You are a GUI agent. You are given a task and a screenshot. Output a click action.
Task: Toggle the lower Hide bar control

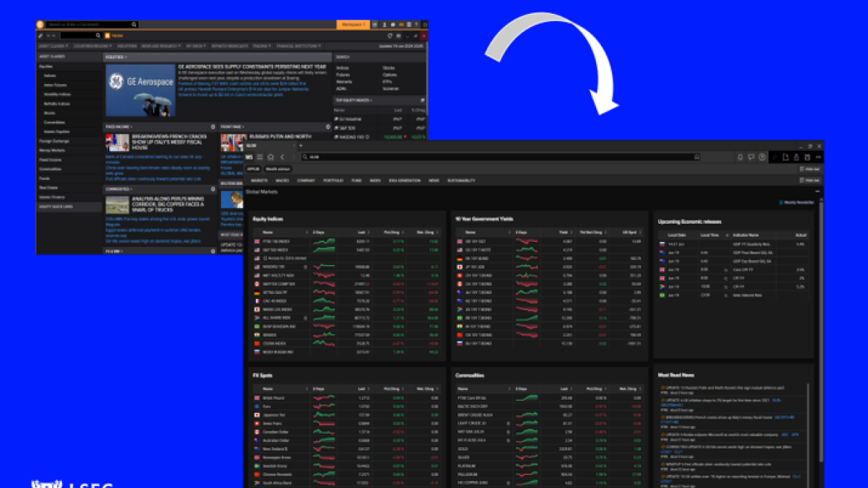[810, 180]
